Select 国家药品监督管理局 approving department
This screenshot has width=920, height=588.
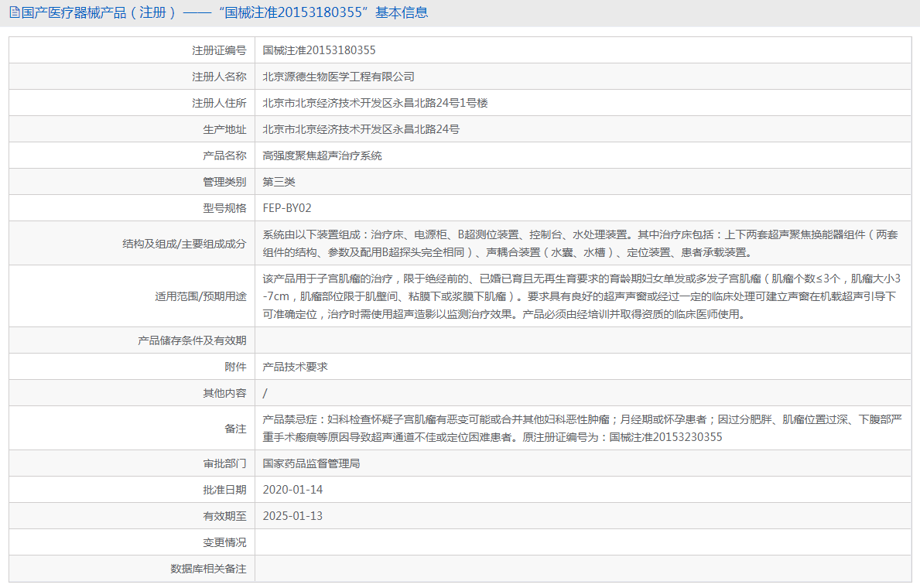coord(311,463)
